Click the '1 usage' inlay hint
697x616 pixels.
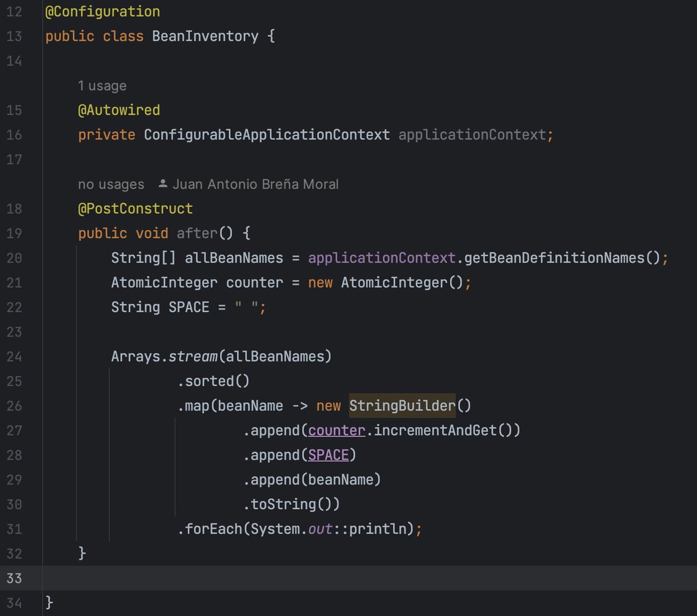pyautogui.click(x=102, y=86)
